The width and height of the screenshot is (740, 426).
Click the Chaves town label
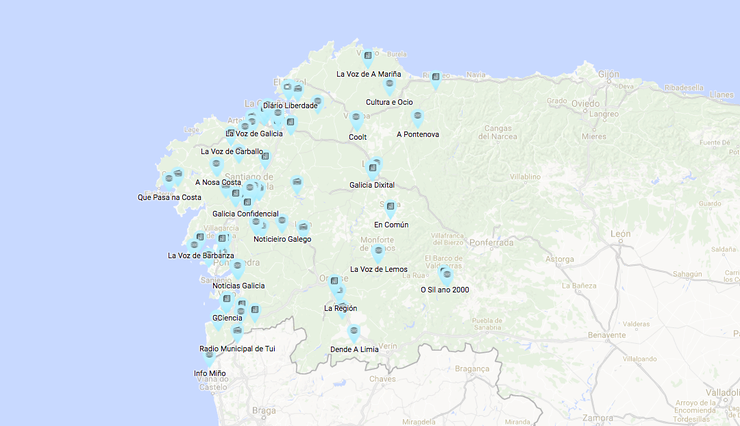coord(382,379)
